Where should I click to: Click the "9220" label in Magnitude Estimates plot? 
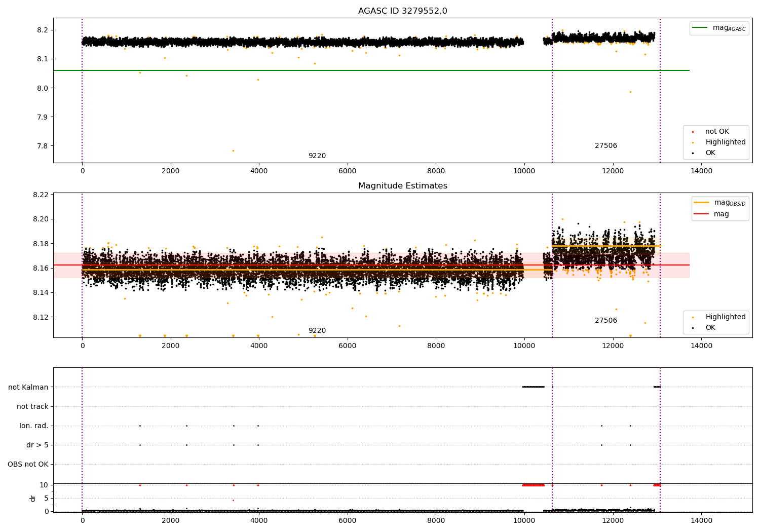tap(317, 331)
